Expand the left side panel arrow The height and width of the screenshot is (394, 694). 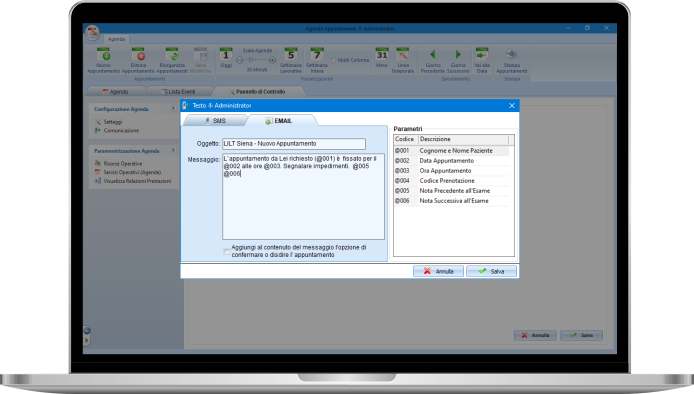tap(87, 340)
